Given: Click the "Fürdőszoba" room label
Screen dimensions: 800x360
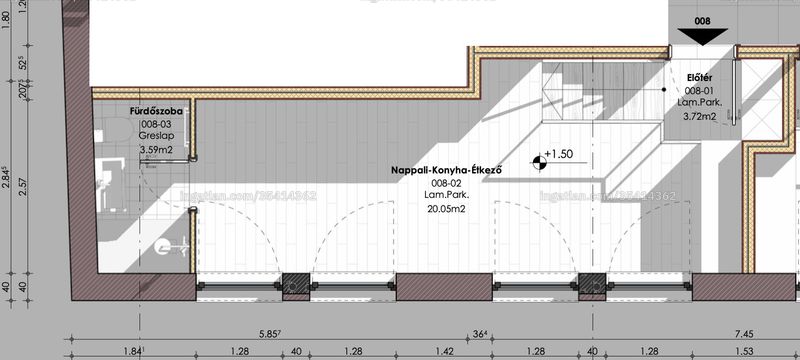Looking at the screenshot, I should click(156, 111).
